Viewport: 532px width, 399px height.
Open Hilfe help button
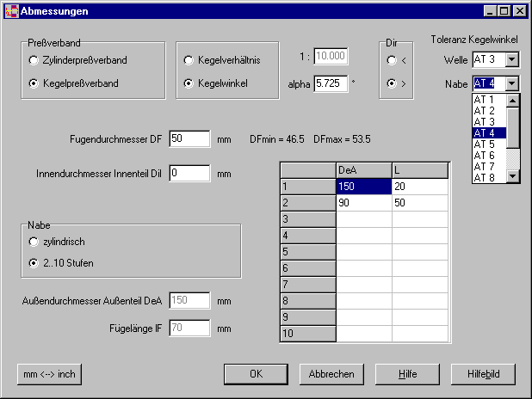tap(407, 374)
